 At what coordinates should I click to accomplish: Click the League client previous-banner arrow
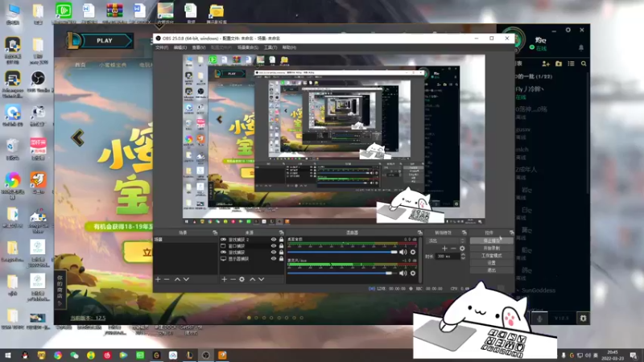point(77,138)
